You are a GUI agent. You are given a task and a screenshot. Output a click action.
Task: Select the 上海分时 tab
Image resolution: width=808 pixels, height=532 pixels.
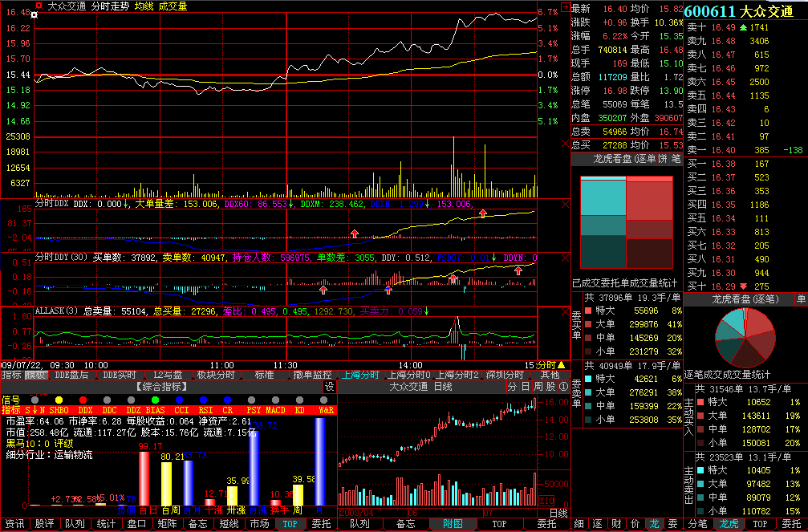point(361,375)
